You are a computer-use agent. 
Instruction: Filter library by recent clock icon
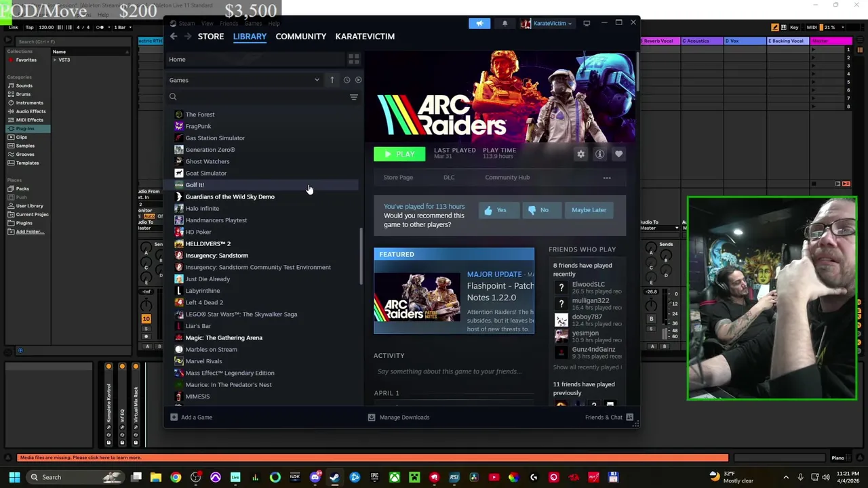[347, 80]
